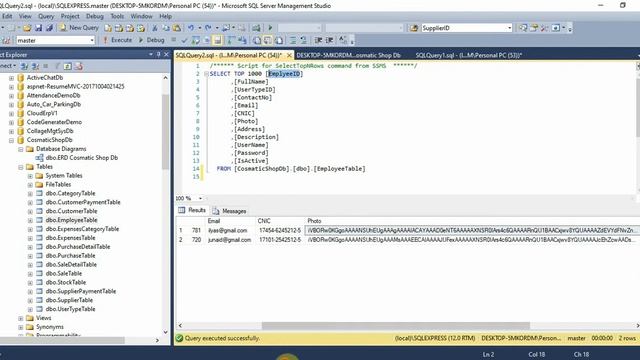640x360 pixels.
Task: Select dbo.SupplierTable in the tree
Action: pyautogui.click(x=69, y=300)
